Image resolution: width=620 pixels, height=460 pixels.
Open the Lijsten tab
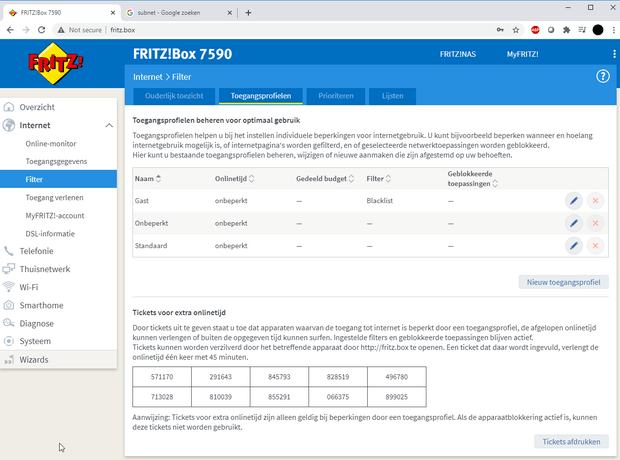click(392, 96)
